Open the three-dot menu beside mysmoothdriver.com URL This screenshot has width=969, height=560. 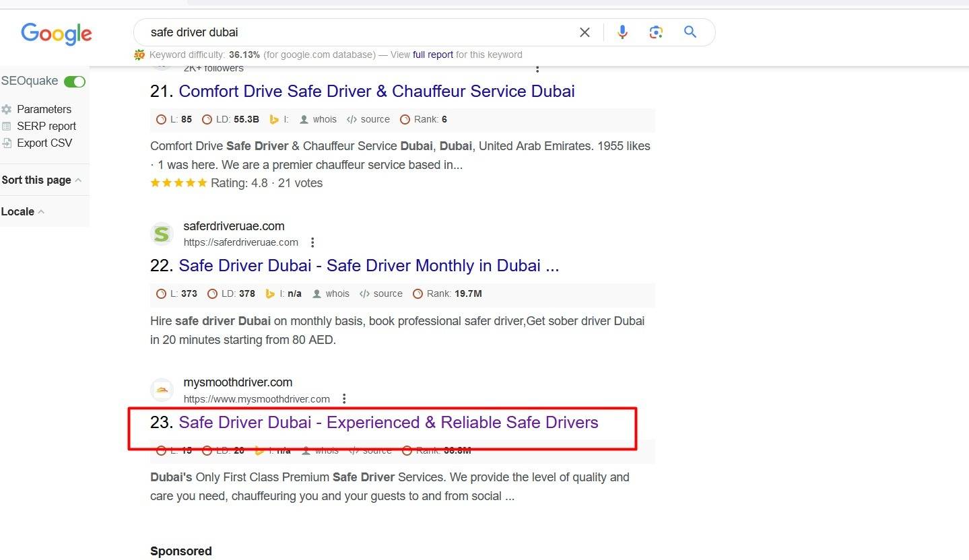344,398
